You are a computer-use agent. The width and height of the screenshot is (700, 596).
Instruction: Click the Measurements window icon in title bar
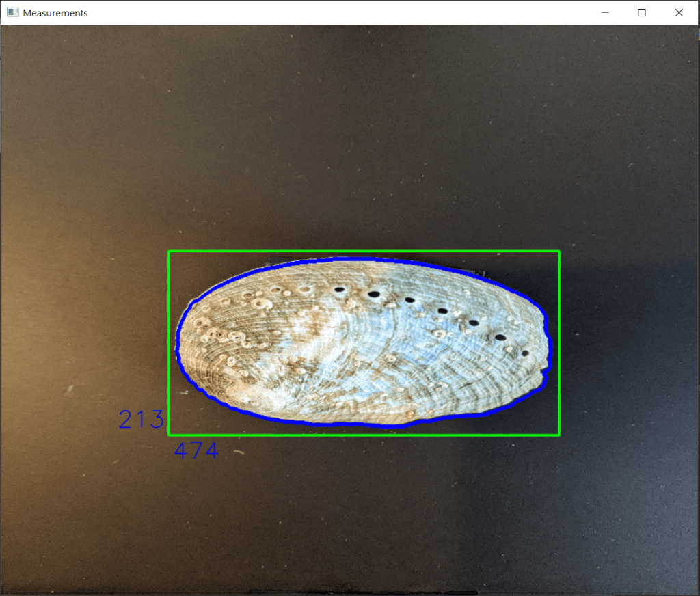[x=12, y=12]
